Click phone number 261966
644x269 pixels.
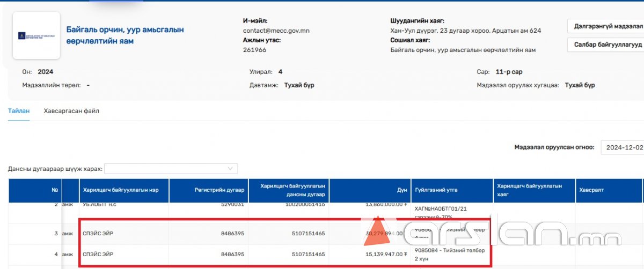pyautogui.click(x=254, y=50)
